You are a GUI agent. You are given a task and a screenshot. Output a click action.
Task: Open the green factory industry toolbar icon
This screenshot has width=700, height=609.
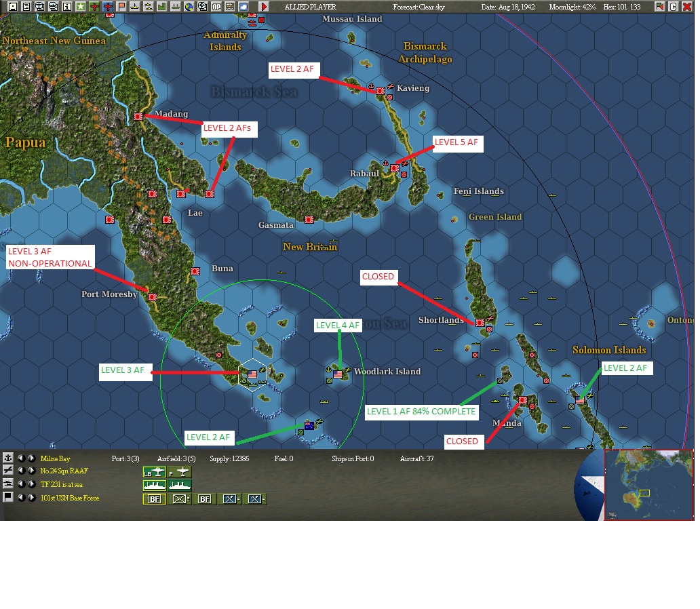(x=162, y=6)
